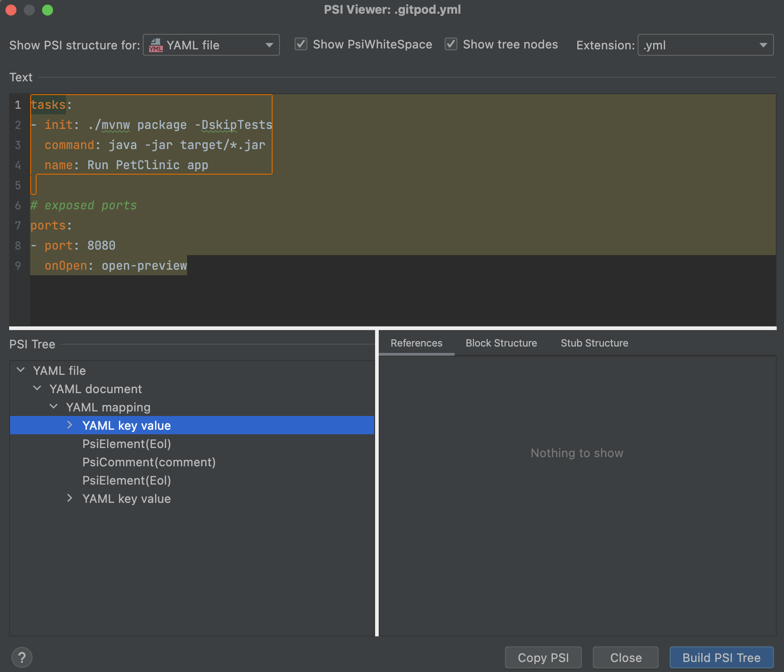Select the YAML mapping tree row
This screenshot has width=784, height=672.
pos(192,407)
